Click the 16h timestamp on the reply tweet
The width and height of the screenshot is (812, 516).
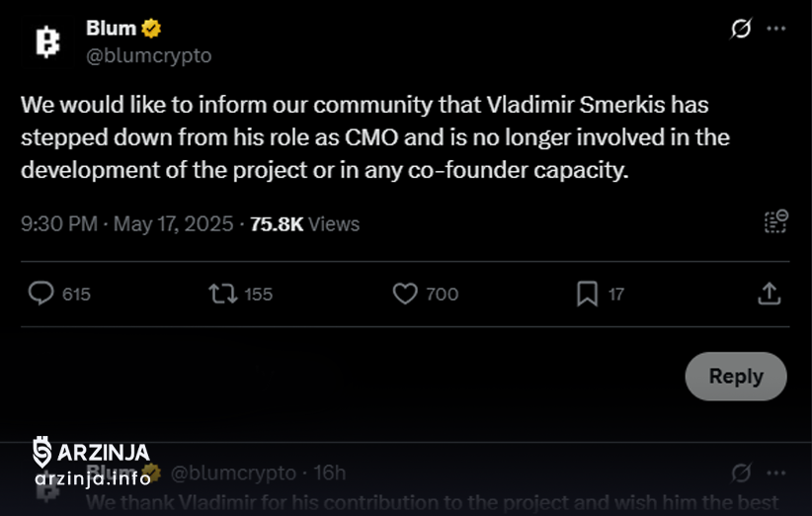click(x=330, y=473)
